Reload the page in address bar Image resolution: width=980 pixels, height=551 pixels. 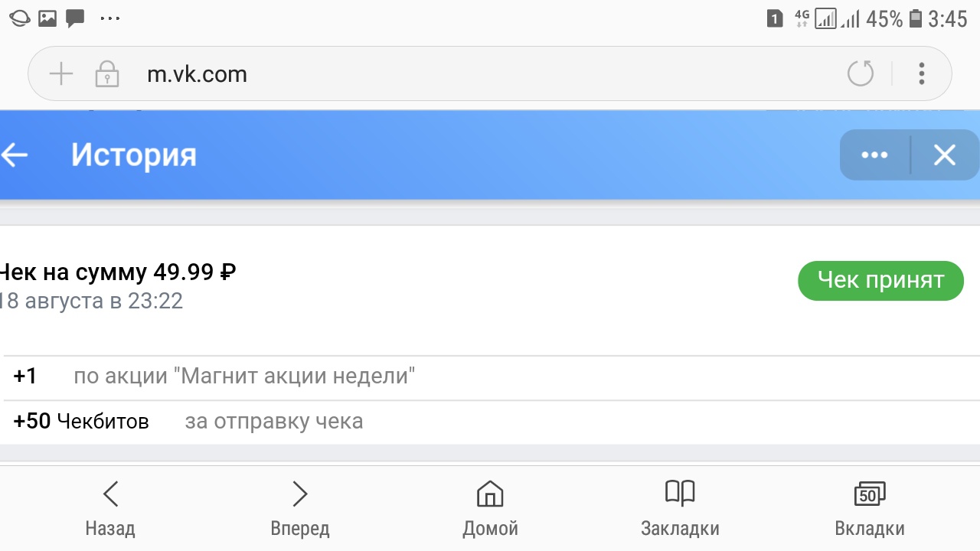[x=861, y=74]
